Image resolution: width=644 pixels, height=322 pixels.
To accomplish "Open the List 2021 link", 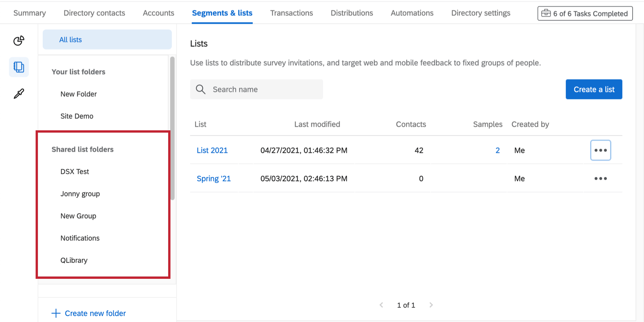I will pyautogui.click(x=212, y=150).
